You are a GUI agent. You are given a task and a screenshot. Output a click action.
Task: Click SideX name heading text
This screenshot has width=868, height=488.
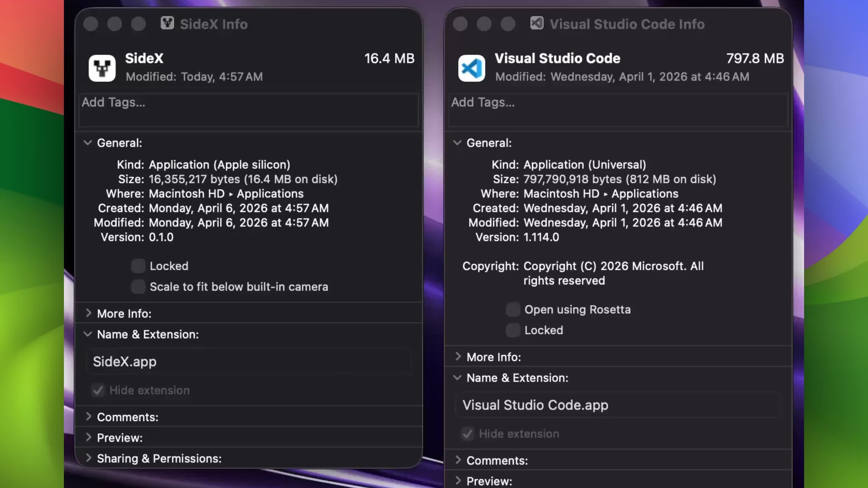(144, 58)
